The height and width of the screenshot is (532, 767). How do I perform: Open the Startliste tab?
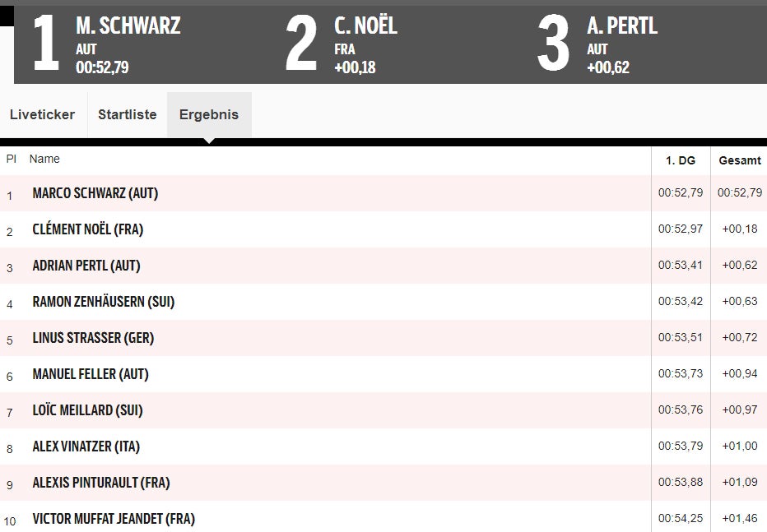(x=127, y=115)
